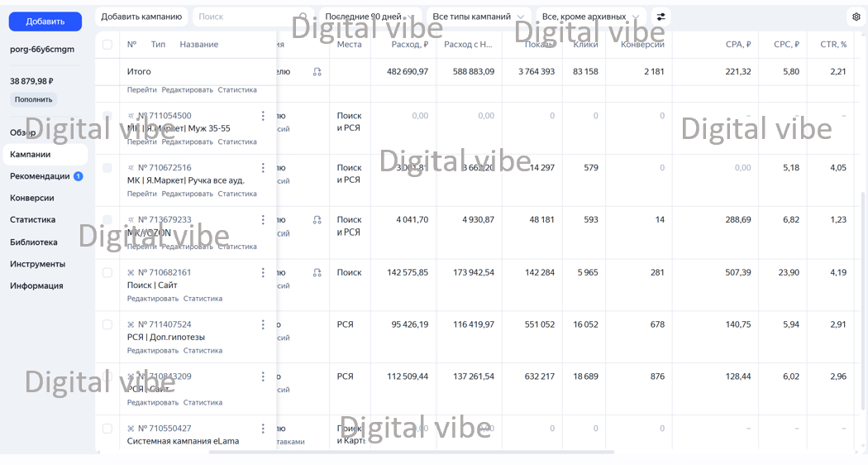
Task: Click strategy icon in the Итого row
Action: 317,71
